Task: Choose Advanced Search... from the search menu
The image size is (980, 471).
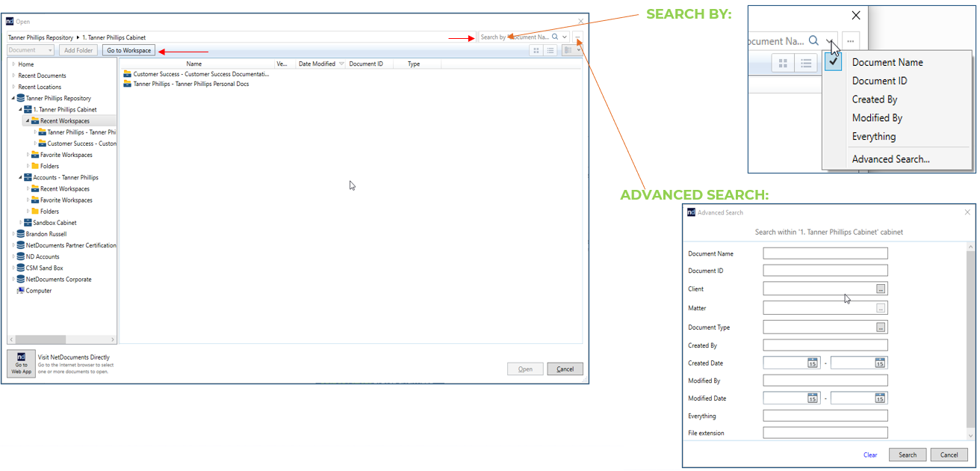Action: [x=890, y=159]
